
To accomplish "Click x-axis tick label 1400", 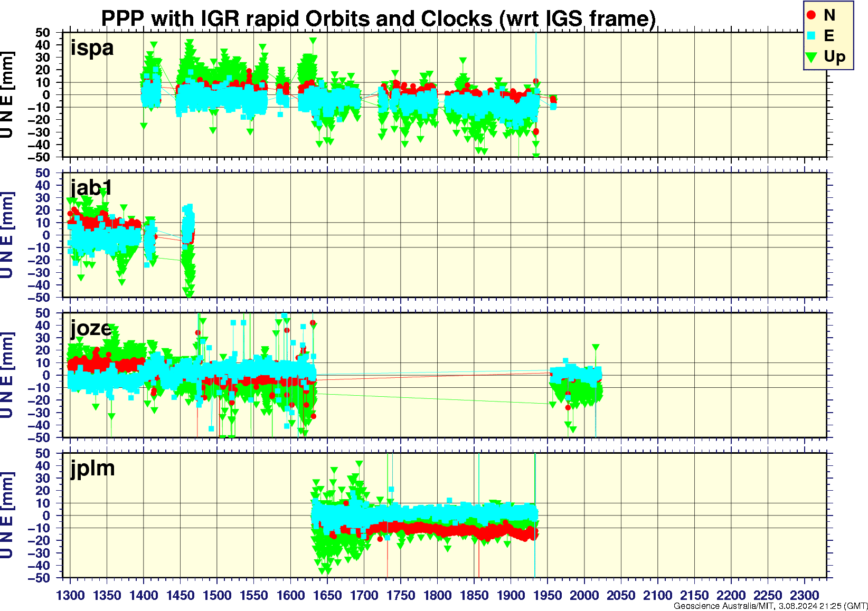I will 144,596.
